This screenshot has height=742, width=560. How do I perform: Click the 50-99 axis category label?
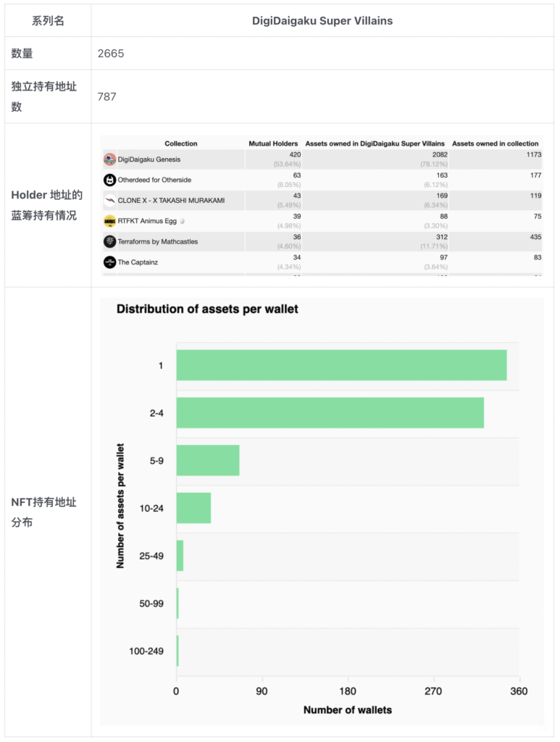(x=151, y=604)
